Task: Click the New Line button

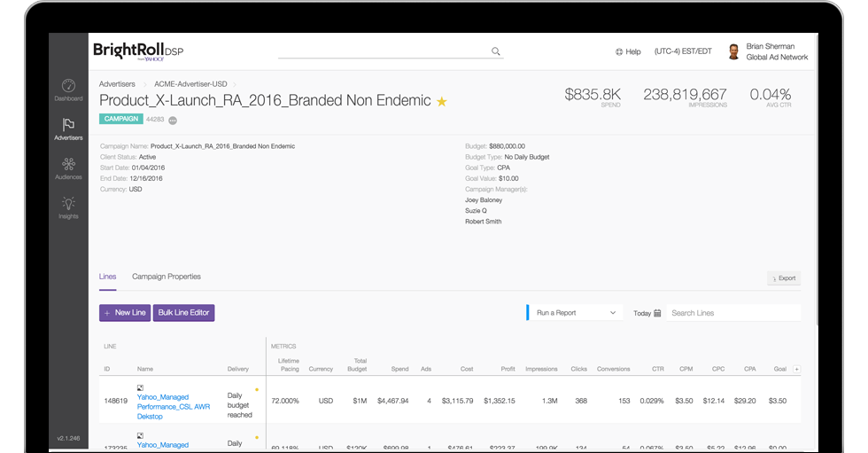Action: tap(125, 313)
